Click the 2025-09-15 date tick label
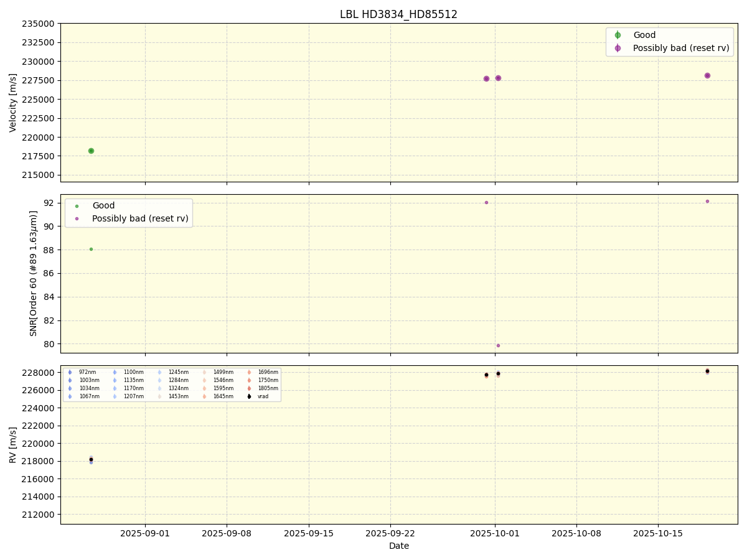This screenshot has height=560, width=747. pyautogui.click(x=309, y=533)
